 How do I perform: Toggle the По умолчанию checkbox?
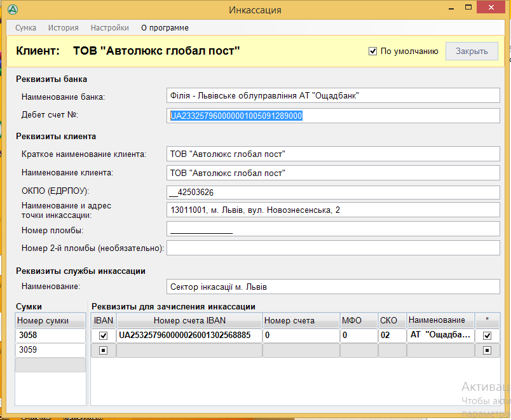point(373,51)
